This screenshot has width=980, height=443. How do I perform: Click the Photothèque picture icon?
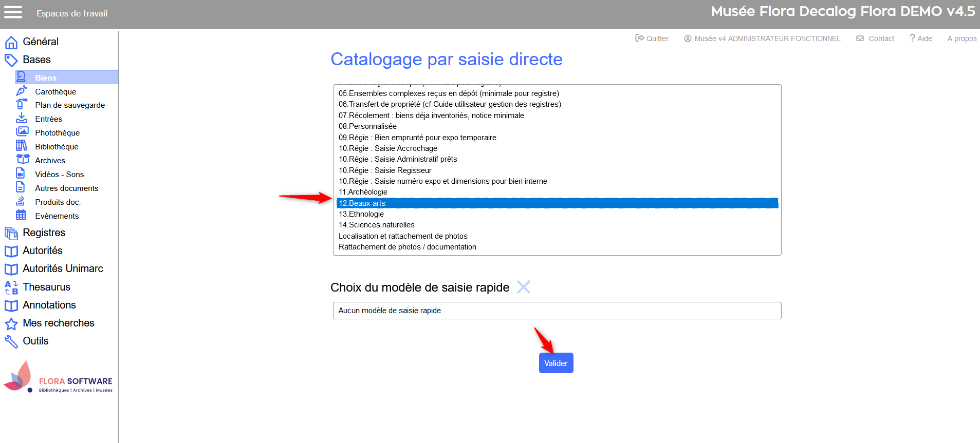(x=22, y=132)
